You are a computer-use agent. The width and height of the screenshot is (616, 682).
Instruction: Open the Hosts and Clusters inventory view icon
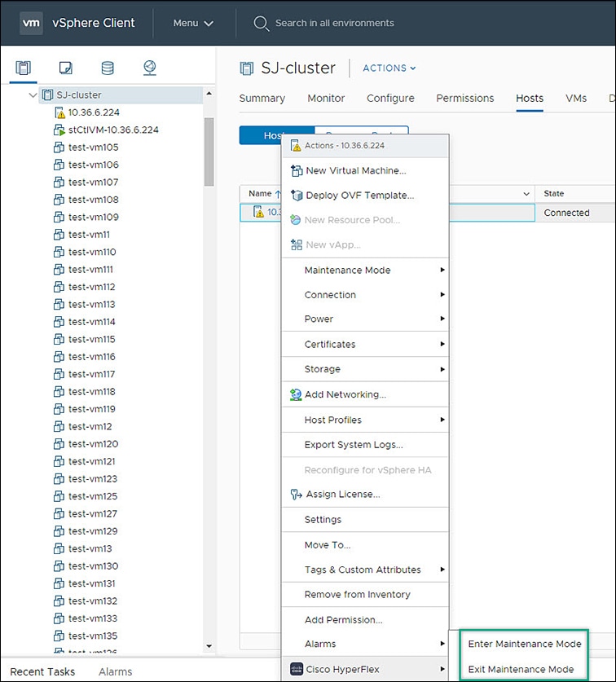tap(23, 68)
